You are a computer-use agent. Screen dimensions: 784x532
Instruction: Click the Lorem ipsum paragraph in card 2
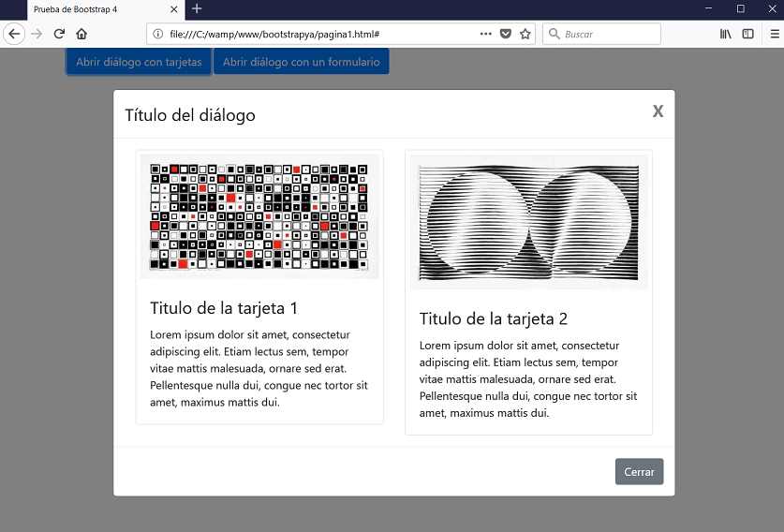[x=528, y=379]
